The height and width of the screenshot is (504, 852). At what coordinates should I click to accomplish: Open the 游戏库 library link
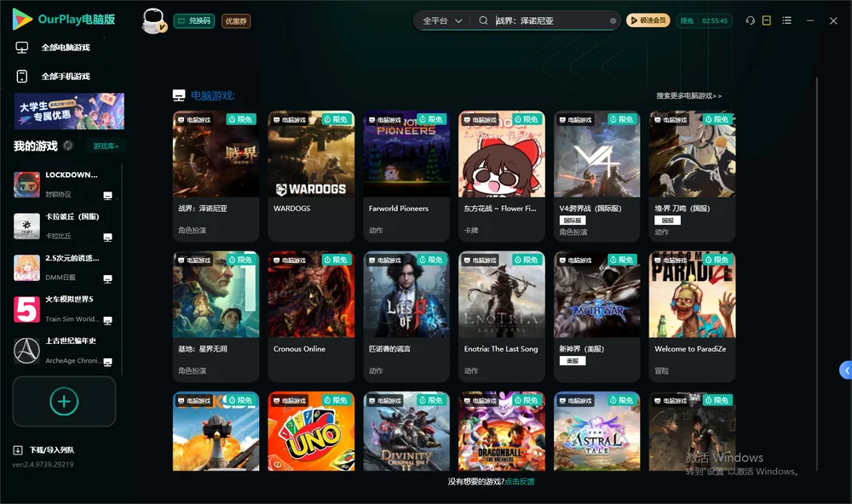[106, 146]
